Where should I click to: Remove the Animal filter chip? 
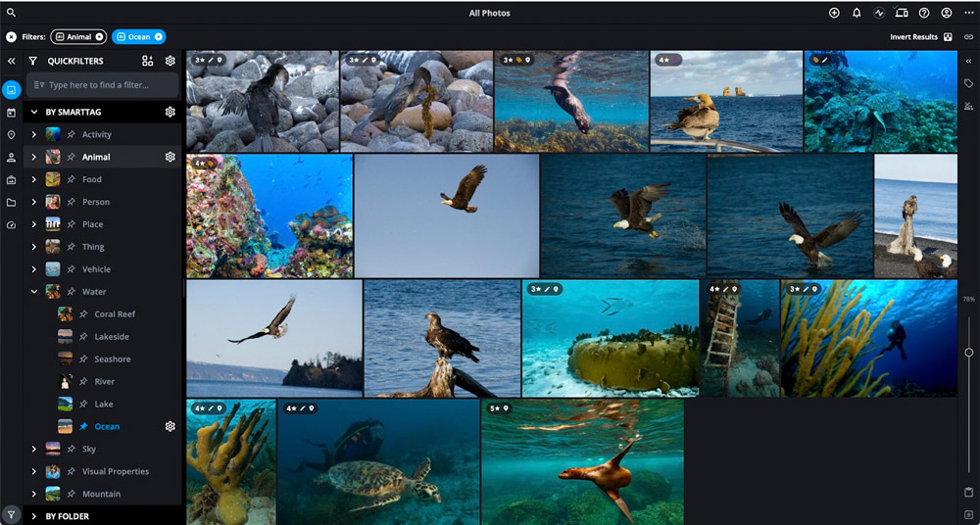click(99, 37)
